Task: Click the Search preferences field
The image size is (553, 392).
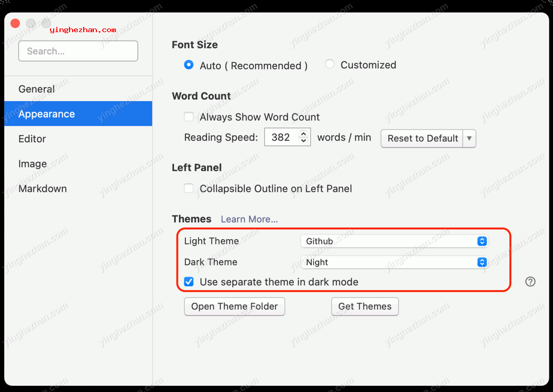Action: 78,51
